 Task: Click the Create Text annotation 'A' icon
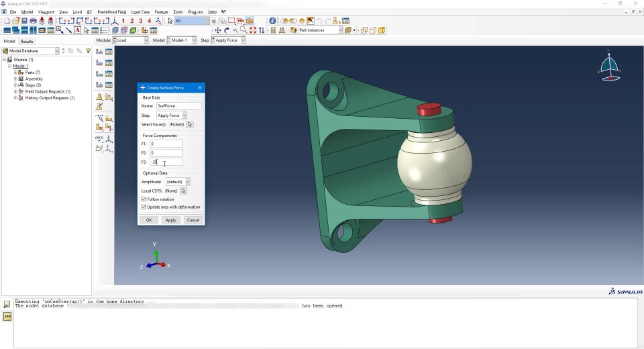(x=77, y=30)
